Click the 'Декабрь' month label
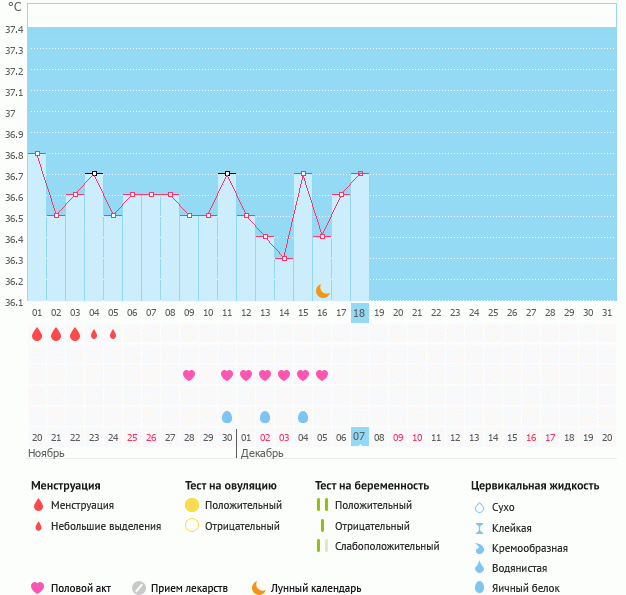The height and width of the screenshot is (595, 626). 262,453
